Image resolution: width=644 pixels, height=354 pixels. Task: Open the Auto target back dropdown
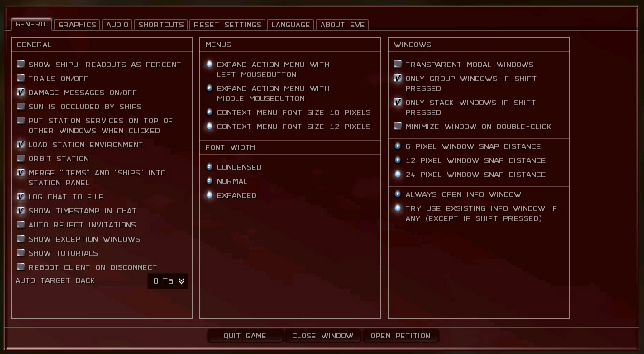click(168, 281)
